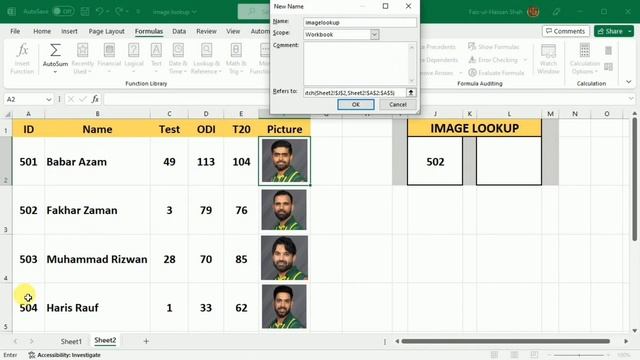This screenshot has width=640, height=360.
Task: Open the Watch Window
Action: click(x=548, y=59)
